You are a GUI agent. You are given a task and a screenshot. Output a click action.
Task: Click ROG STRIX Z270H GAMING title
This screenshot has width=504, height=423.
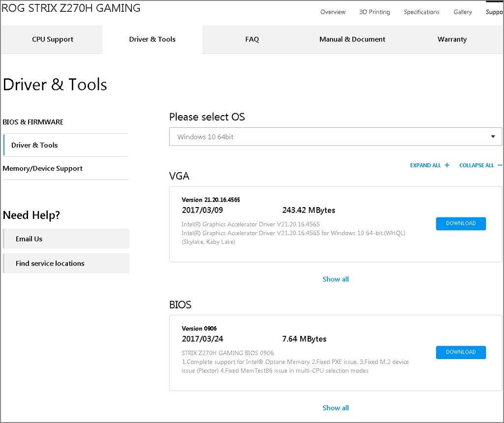coord(71,8)
